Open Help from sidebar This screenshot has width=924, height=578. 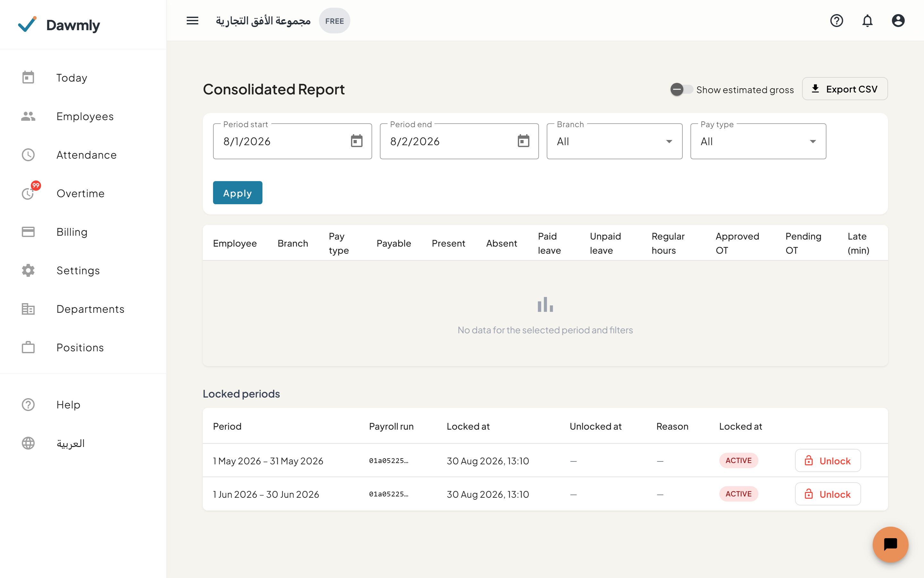[x=83, y=405]
